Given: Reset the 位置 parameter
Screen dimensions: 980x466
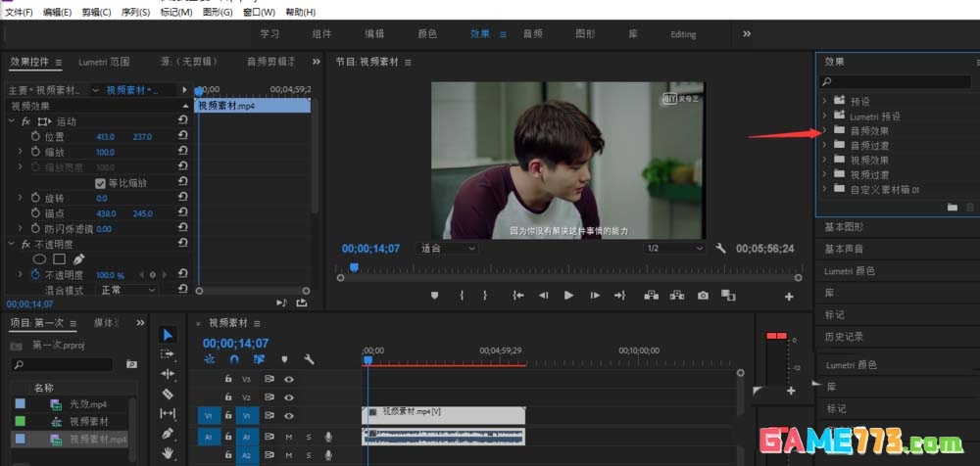Looking at the screenshot, I should 182,136.
